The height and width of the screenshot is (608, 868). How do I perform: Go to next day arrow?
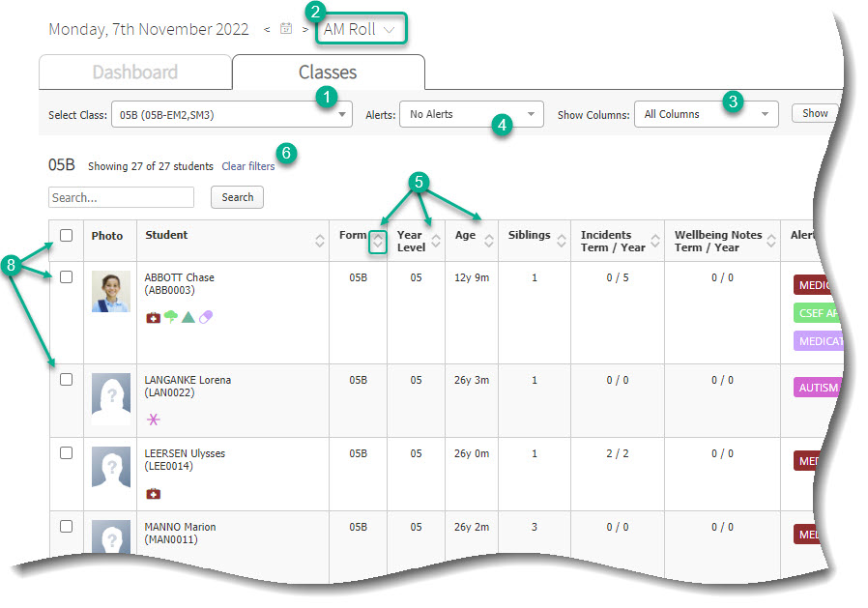pos(305,29)
